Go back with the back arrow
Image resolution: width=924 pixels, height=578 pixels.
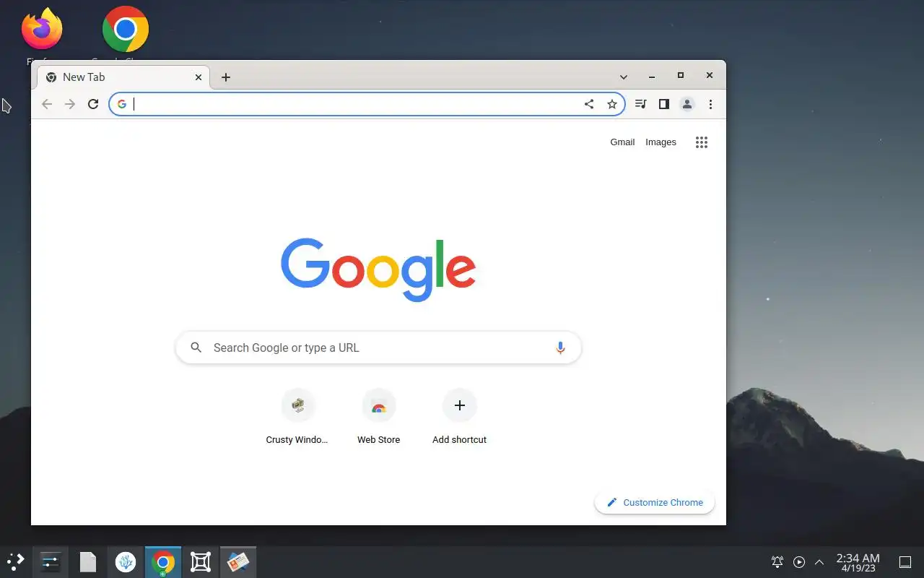(47, 104)
